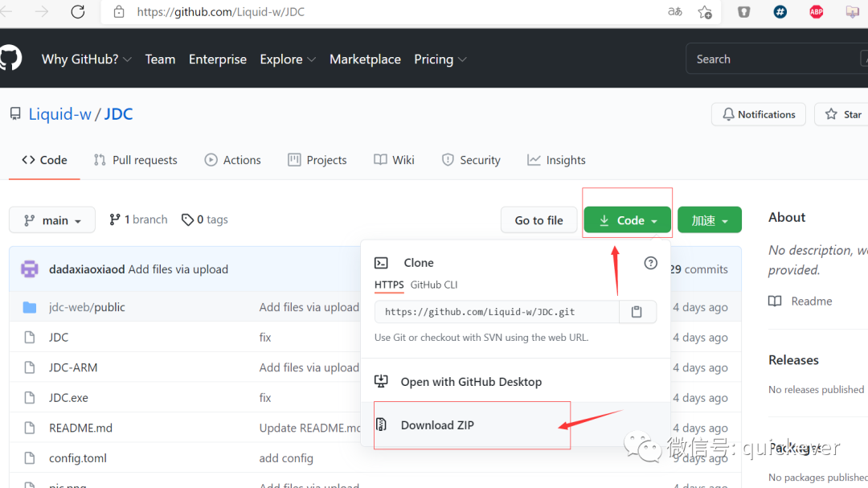868x488 pixels.
Task: Click the file icon beside config.toml
Action: pos(30,458)
